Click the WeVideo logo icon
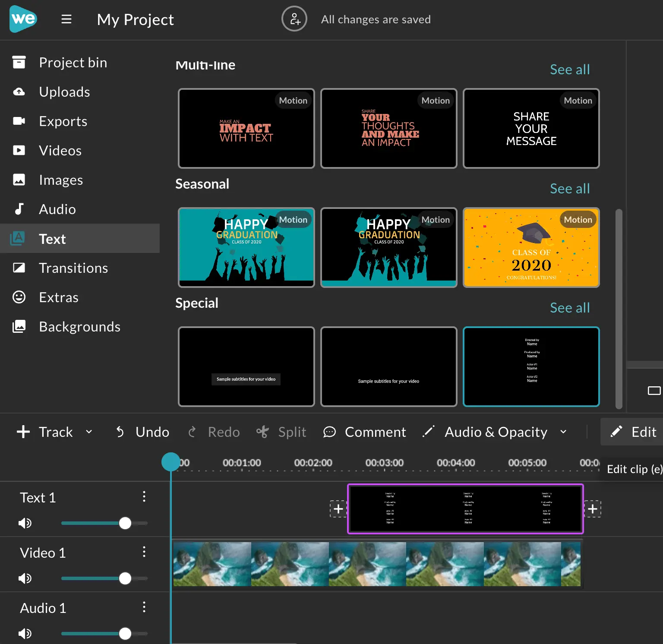Image resolution: width=663 pixels, height=644 pixels. [x=23, y=19]
